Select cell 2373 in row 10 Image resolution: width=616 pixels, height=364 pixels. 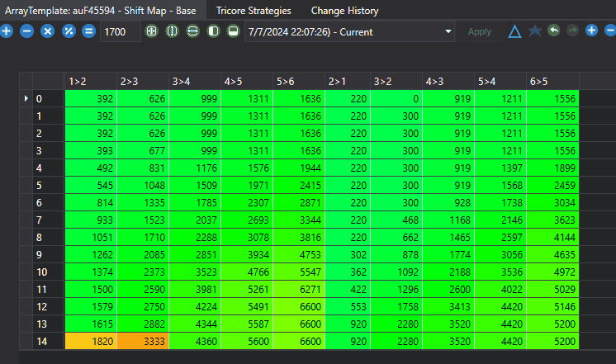(x=143, y=272)
